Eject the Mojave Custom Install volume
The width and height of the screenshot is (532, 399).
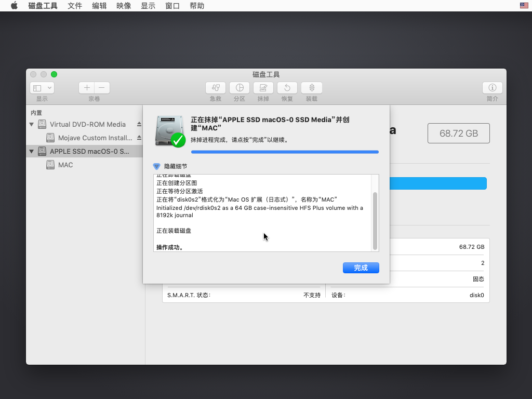point(139,138)
